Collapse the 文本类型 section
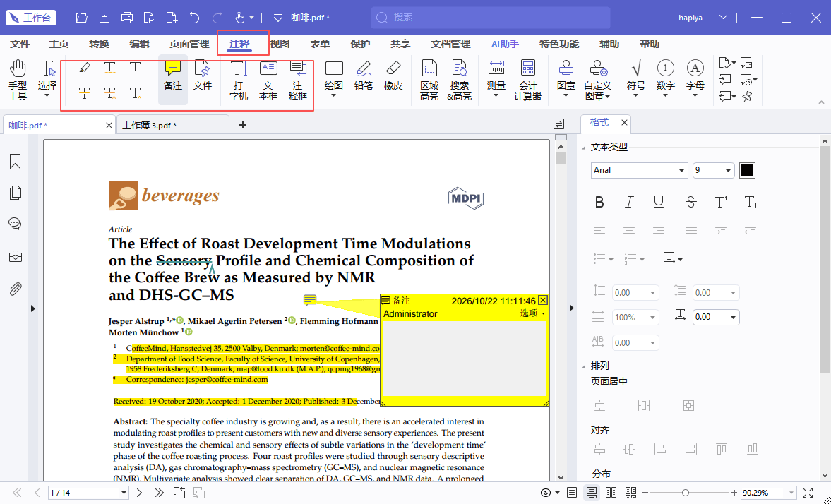 coord(584,148)
